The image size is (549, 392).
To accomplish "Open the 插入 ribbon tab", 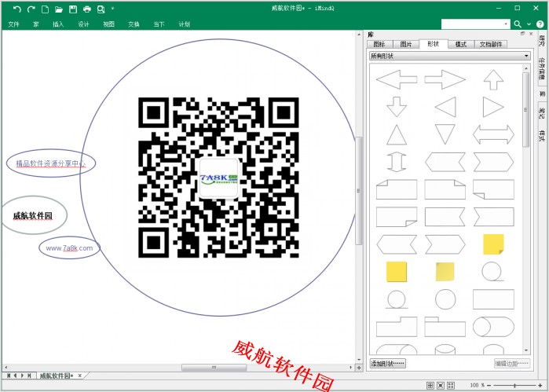I will point(58,24).
